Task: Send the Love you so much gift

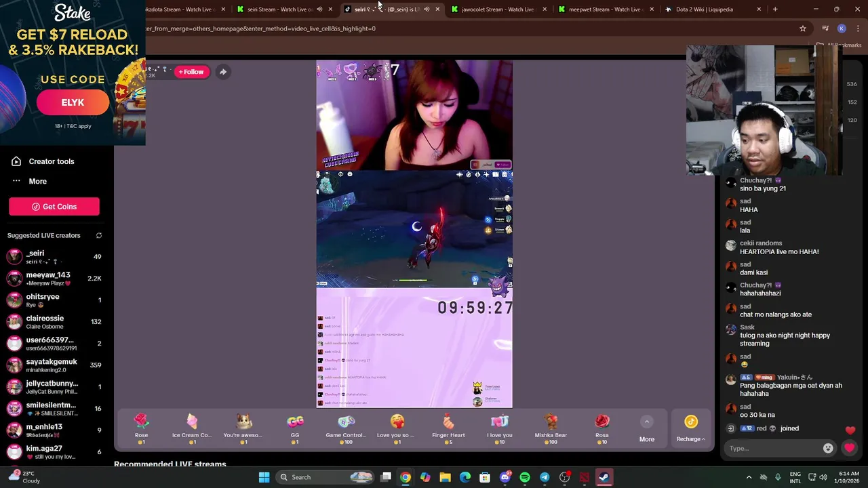Action: [397, 428]
